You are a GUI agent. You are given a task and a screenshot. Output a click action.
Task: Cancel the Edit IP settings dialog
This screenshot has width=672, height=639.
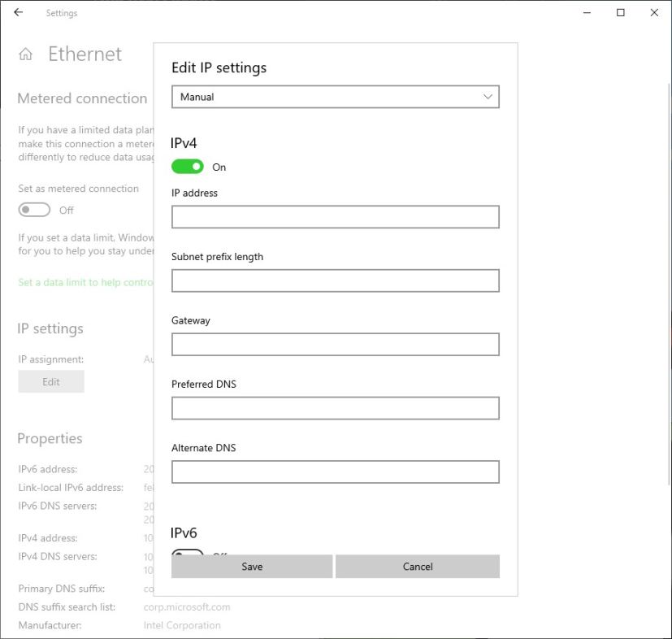click(x=417, y=567)
